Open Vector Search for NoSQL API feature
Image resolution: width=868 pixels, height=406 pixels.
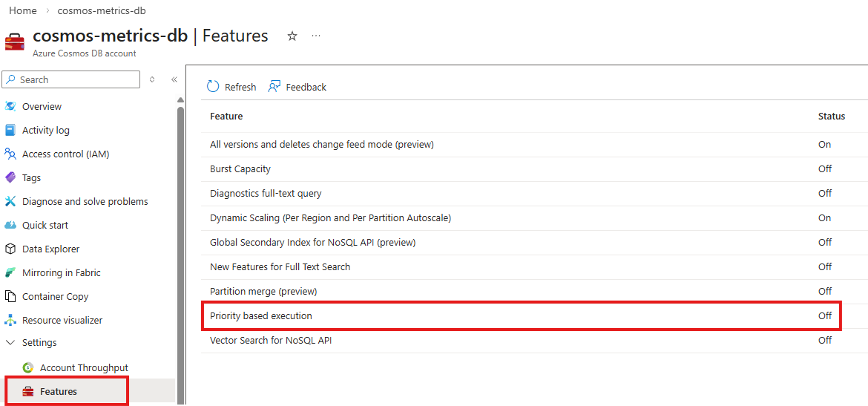[x=271, y=340]
